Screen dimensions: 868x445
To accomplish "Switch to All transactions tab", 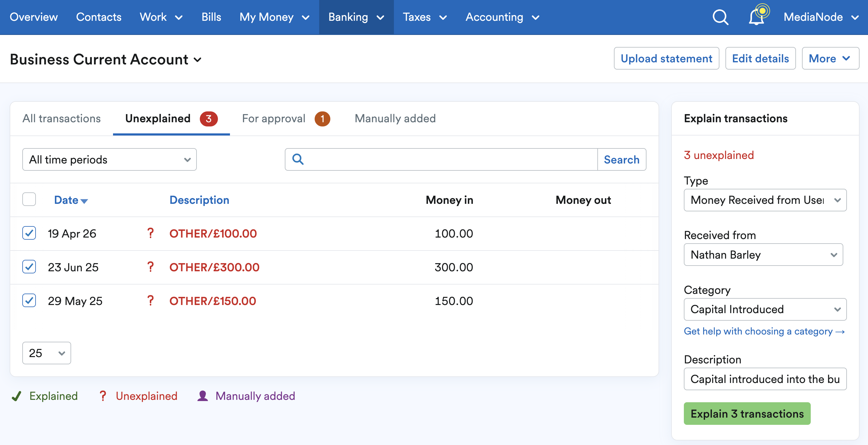I will point(62,119).
